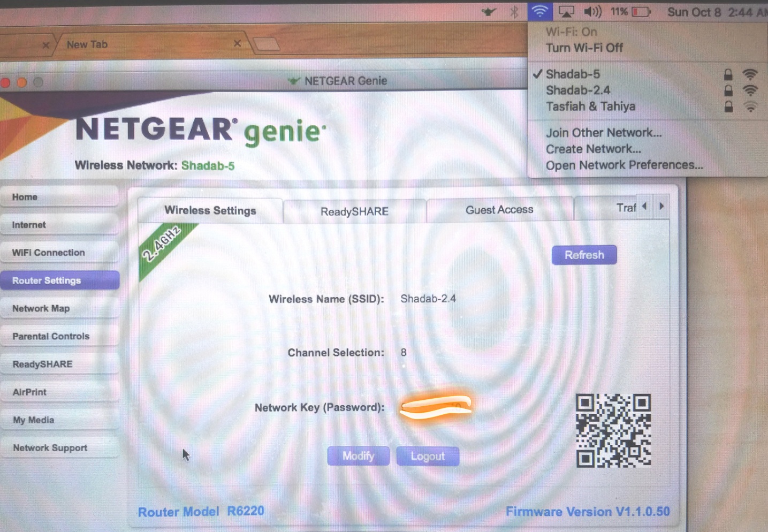This screenshot has width=768, height=532.
Task: Choose Join Other Network...
Action: [x=604, y=133]
